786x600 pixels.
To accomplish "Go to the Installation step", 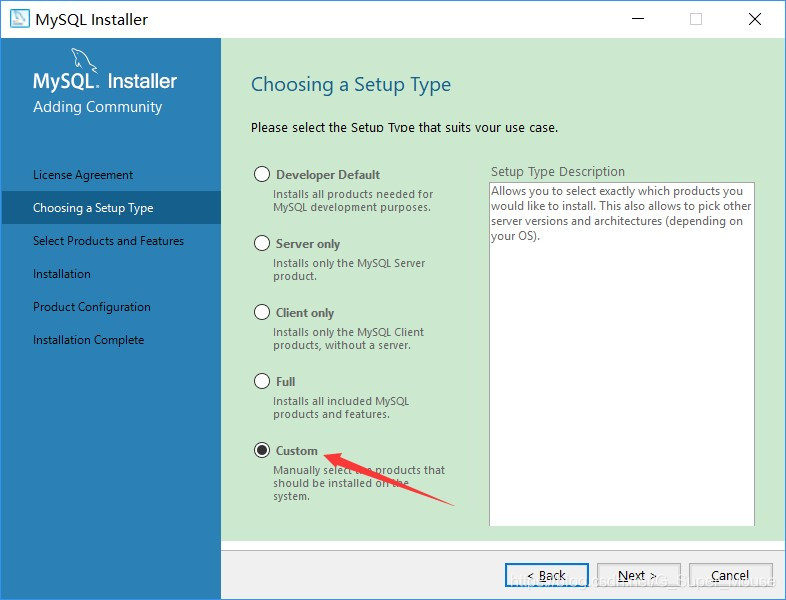I will 62,274.
